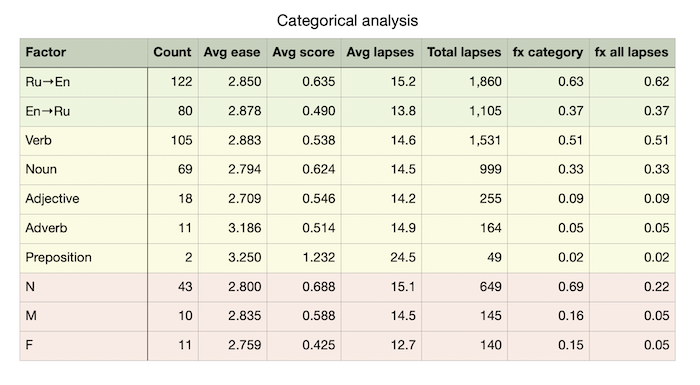This screenshot has width=700, height=385.
Task: Click the fx all lapses header
Action: (632, 53)
